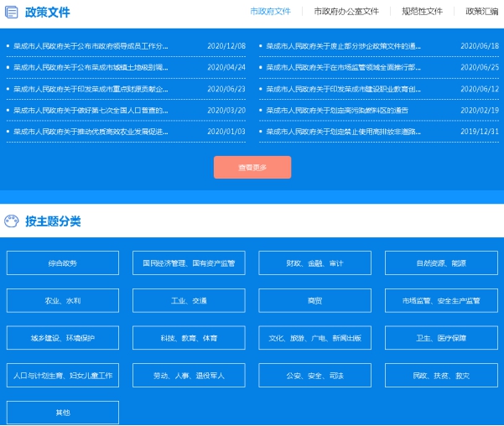Select the 规范性文件 tab
The height and width of the screenshot is (426, 504).
422,12
